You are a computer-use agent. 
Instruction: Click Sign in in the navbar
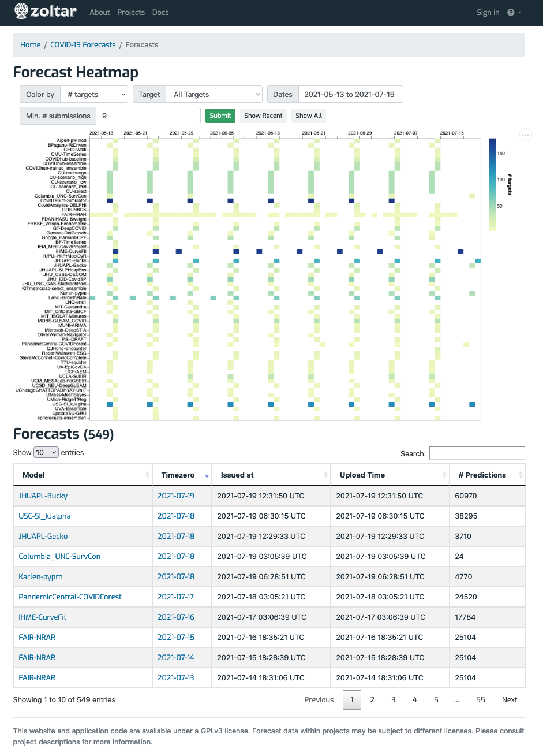(488, 12)
